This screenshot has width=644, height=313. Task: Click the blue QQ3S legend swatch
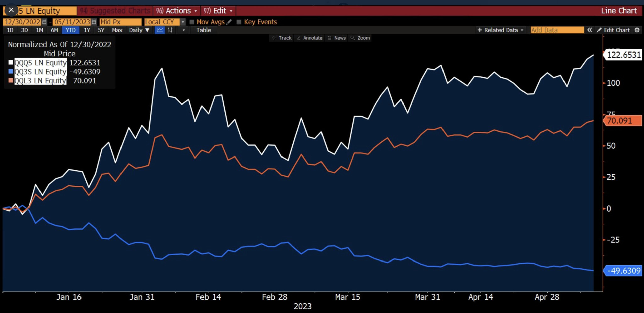(x=11, y=71)
